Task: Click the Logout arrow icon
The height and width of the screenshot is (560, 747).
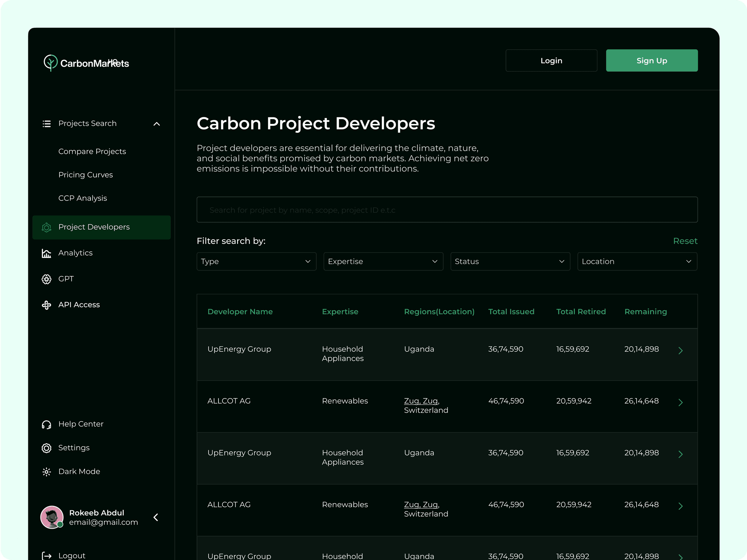Action: (x=47, y=555)
